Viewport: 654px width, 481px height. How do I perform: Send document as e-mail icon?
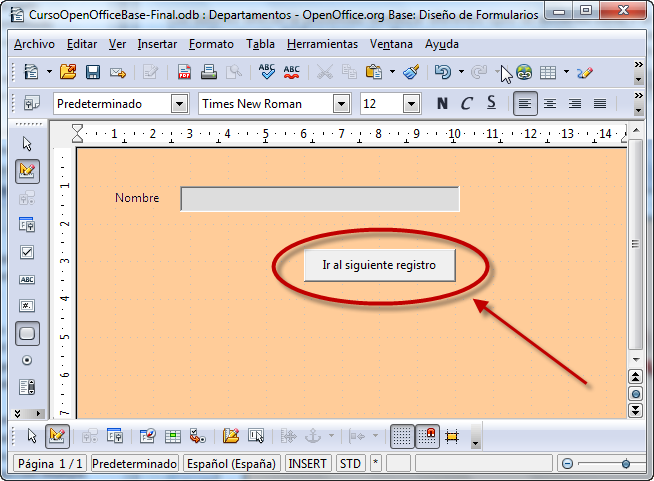click(x=118, y=73)
